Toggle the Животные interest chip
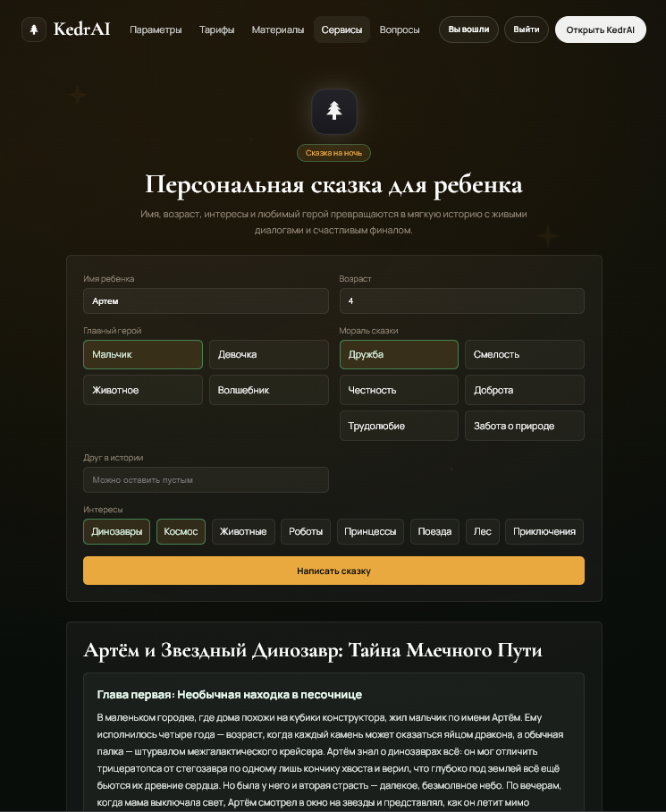Screen dimensions: 666x812 pyautogui.click(x=243, y=531)
